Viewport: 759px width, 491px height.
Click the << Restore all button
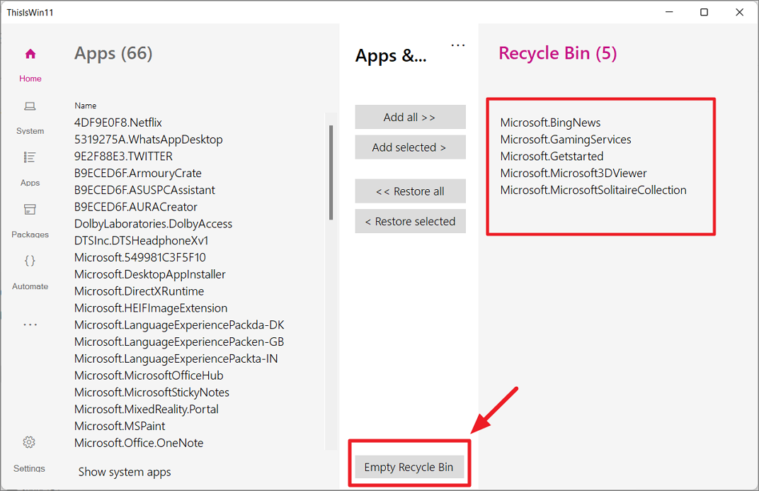coord(410,191)
